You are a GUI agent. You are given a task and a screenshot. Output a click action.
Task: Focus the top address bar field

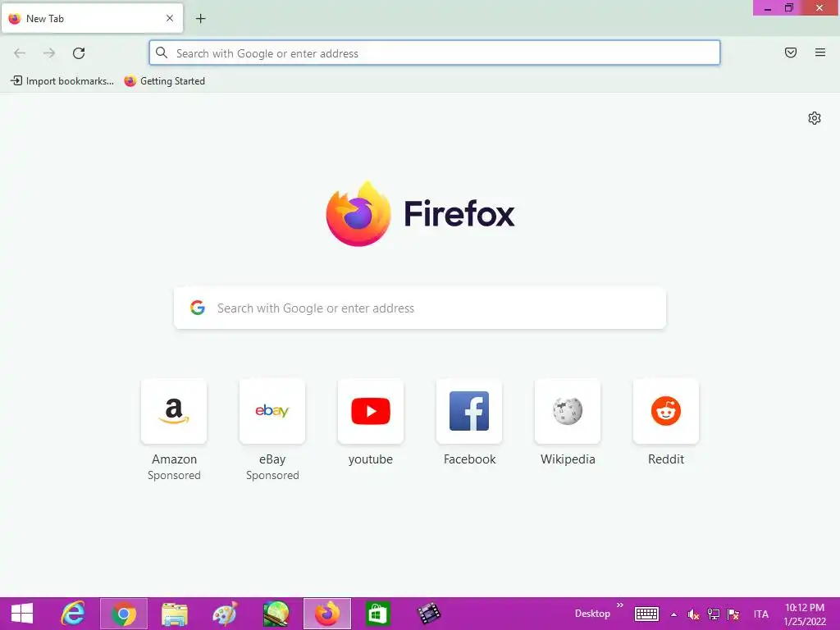[435, 53]
